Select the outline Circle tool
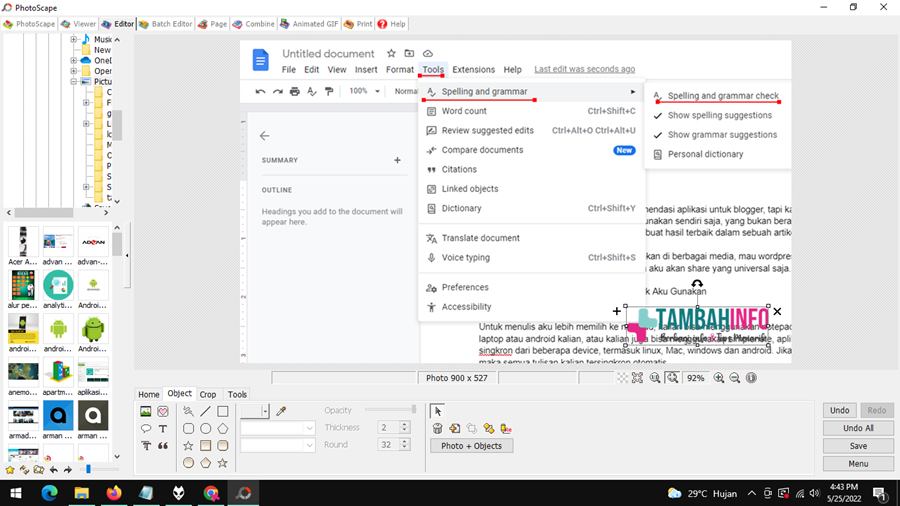The width and height of the screenshot is (900, 506). tap(205, 429)
